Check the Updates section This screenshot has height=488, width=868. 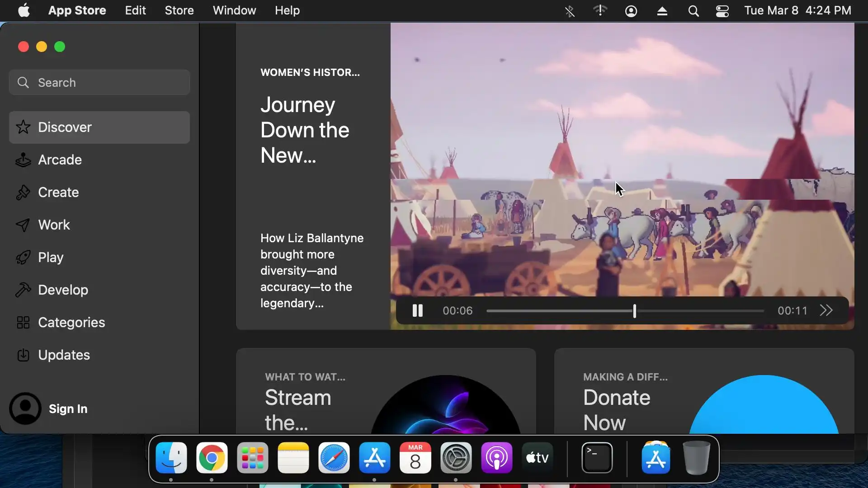coord(63,355)
